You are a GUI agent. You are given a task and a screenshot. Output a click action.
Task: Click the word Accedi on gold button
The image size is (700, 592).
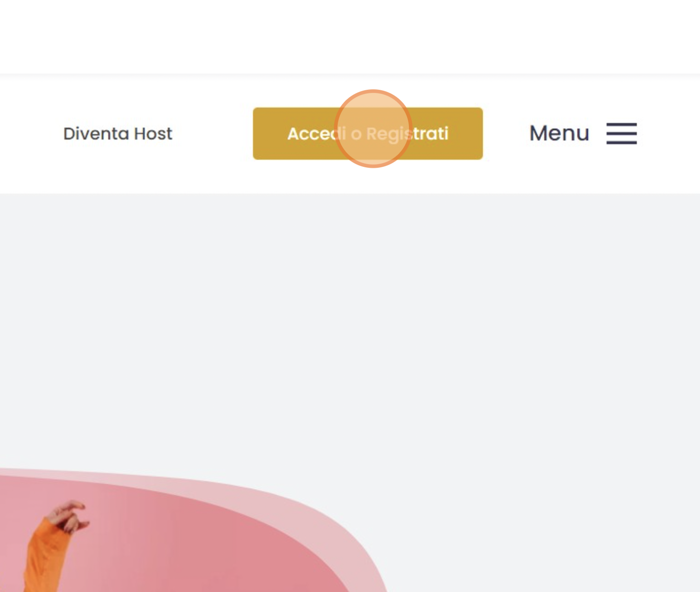click(316, 134)
